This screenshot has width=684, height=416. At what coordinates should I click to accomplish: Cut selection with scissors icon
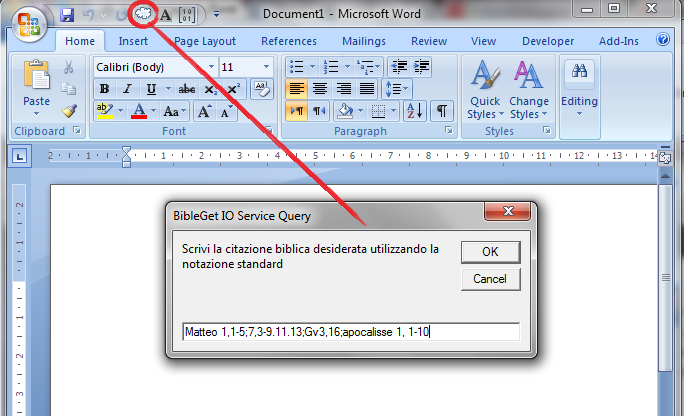[68, 67]
